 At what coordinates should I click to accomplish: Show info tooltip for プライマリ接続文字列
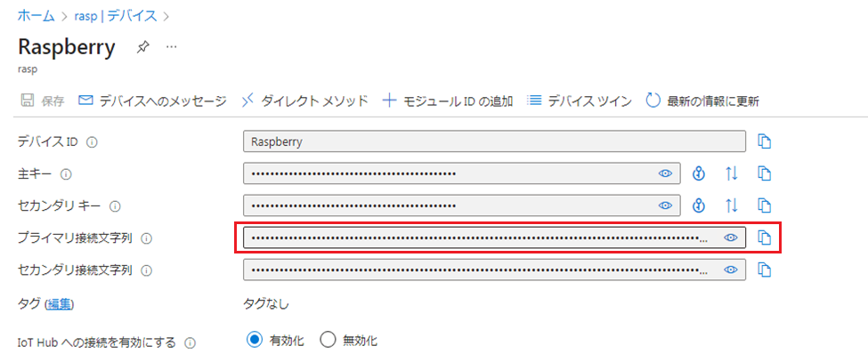[146, 238]
